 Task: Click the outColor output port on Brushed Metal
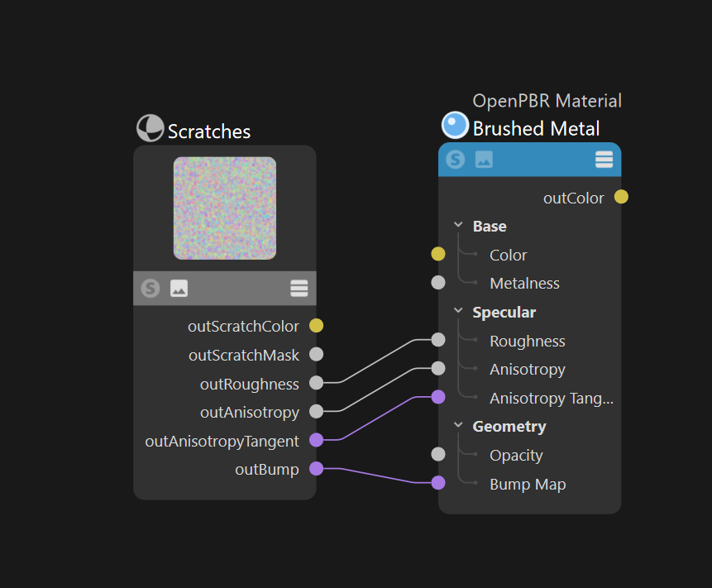[x=621, y=197]
